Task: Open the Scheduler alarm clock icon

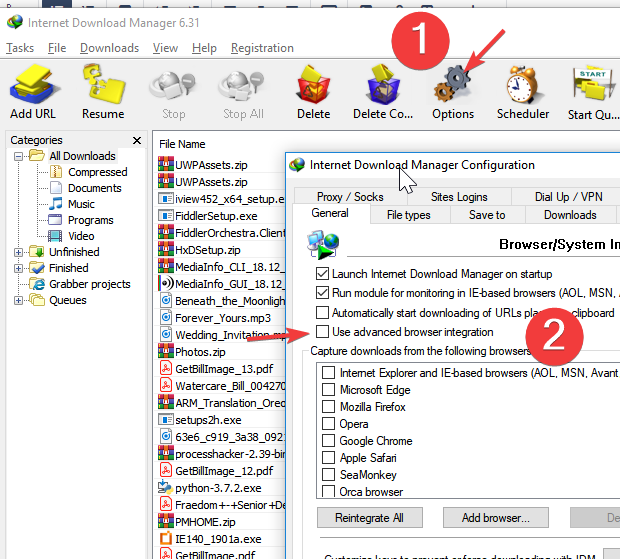Action: click(523, 85)
